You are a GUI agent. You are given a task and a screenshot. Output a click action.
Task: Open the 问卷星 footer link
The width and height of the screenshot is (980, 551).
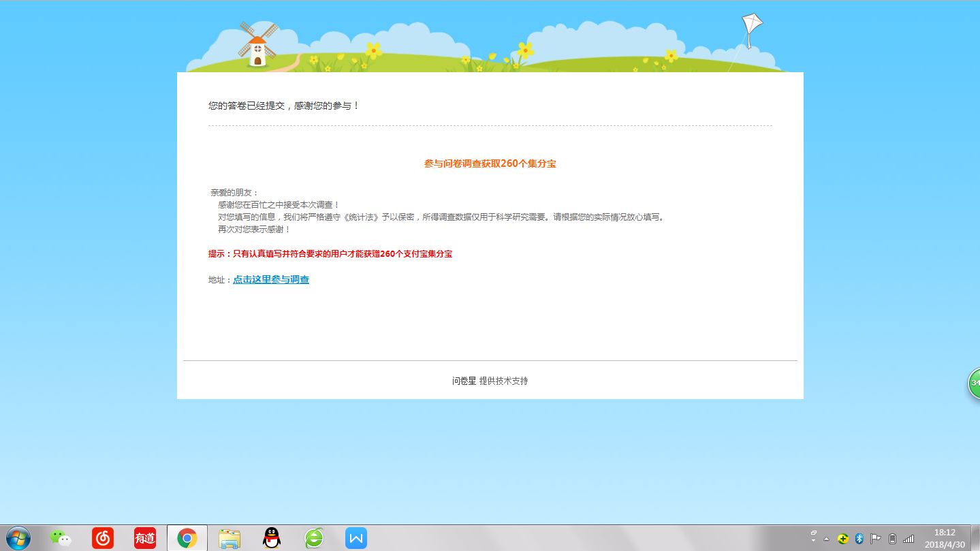(x=464, y=381)
